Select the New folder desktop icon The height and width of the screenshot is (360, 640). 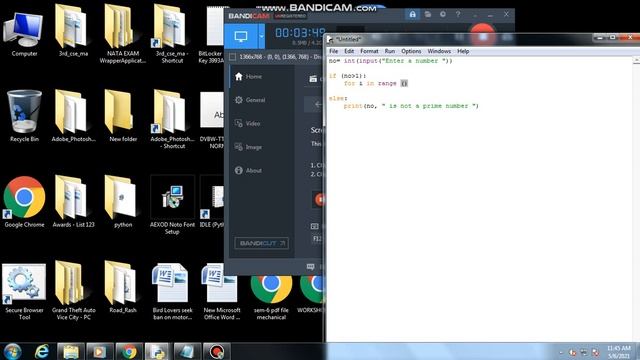click(x=122, y=116)
